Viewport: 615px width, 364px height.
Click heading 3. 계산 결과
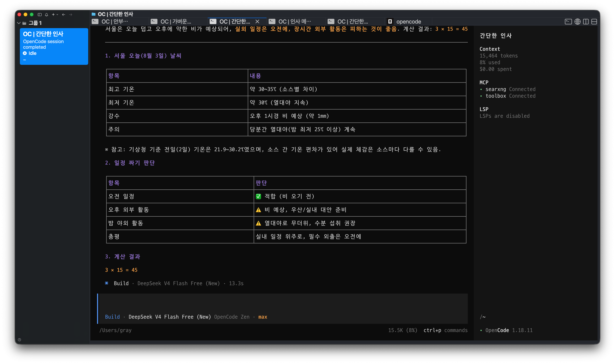click(123, 257)
